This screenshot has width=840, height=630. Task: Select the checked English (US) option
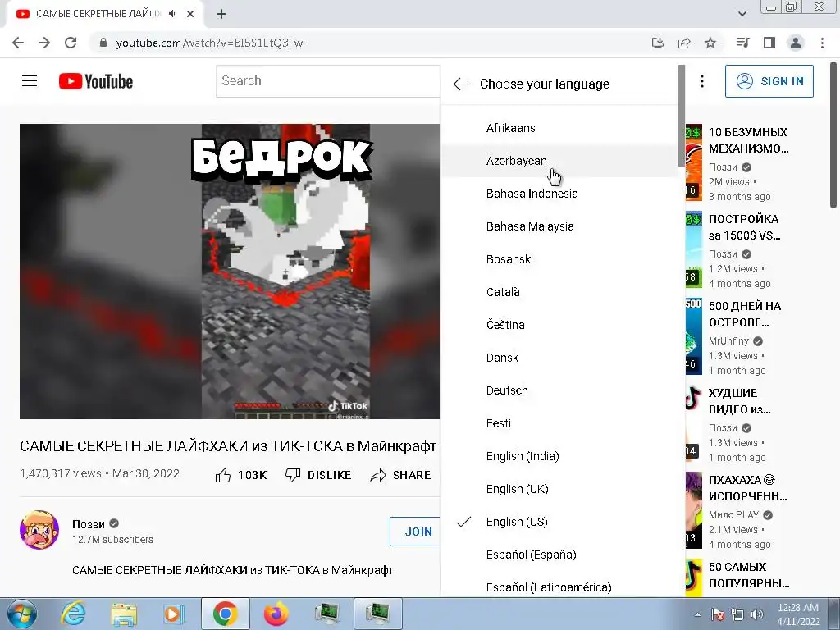click(559, 522)
